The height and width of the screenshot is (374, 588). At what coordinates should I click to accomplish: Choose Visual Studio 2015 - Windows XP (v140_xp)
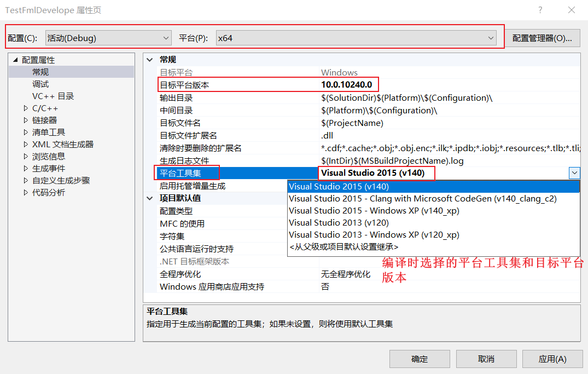point(434,211)
